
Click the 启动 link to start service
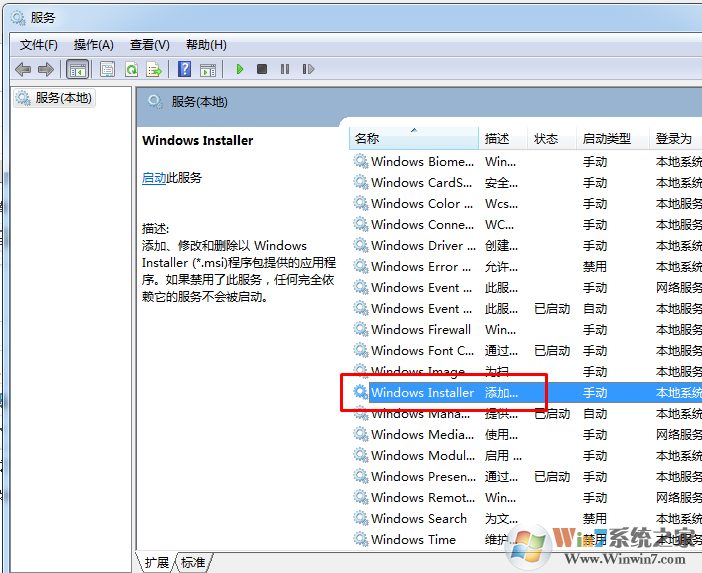(x=154, y=177)
